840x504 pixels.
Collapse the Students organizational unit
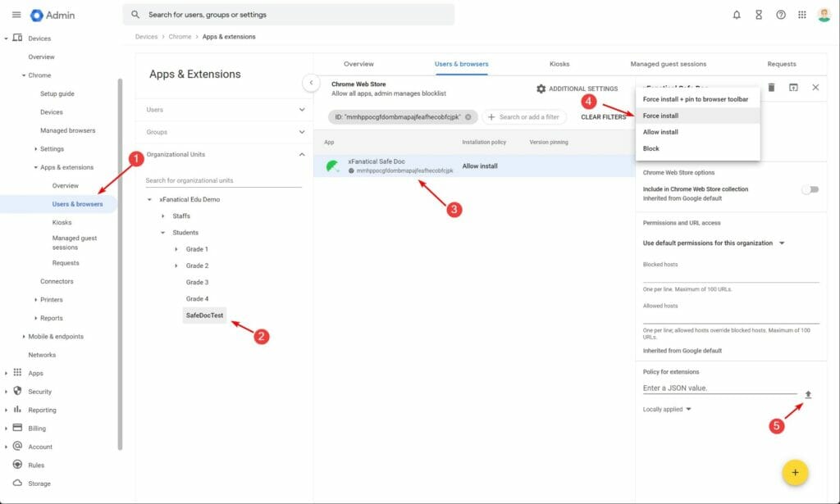161,232
